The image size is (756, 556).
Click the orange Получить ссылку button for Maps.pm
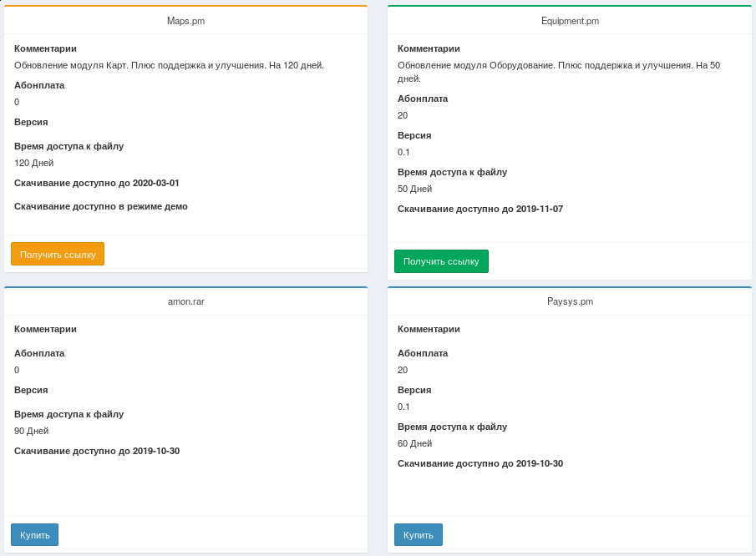tap(58, 255)
